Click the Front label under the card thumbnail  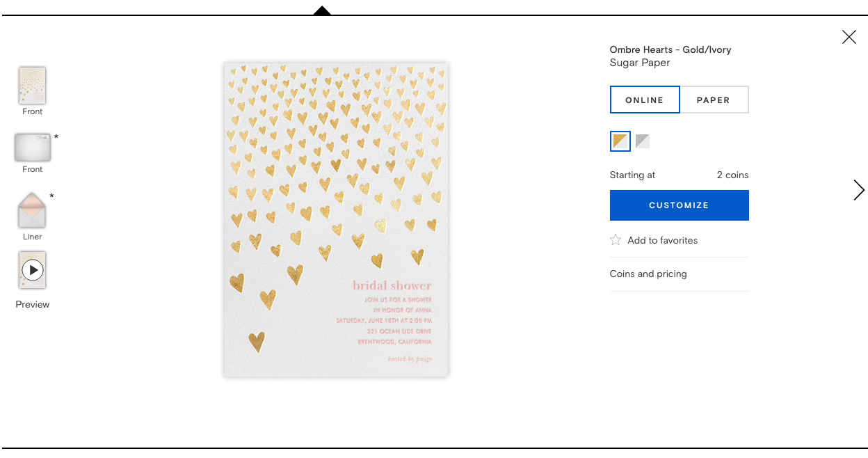[x=33, y=111]
